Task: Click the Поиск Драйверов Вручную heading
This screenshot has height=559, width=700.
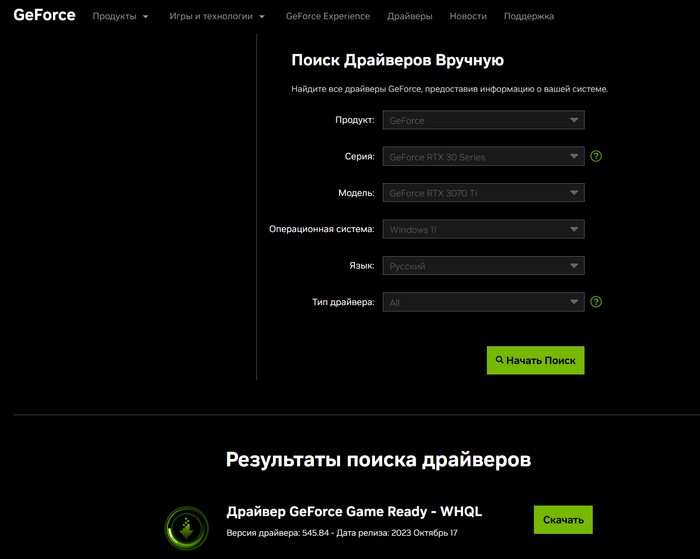Action: tap(397, 60)
